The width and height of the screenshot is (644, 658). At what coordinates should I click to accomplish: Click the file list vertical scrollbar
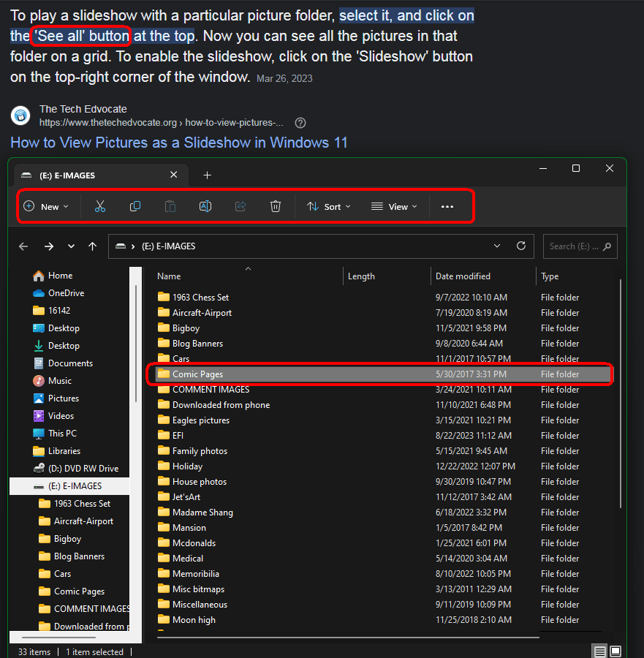tap(620, 393)
